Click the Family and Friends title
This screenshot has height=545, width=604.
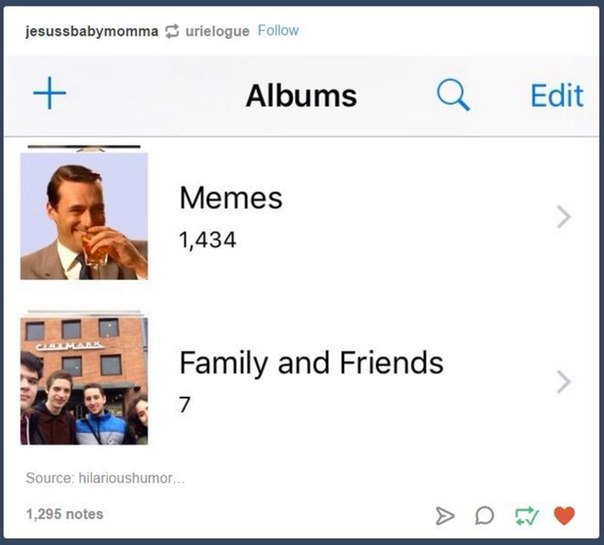point(311,363)
